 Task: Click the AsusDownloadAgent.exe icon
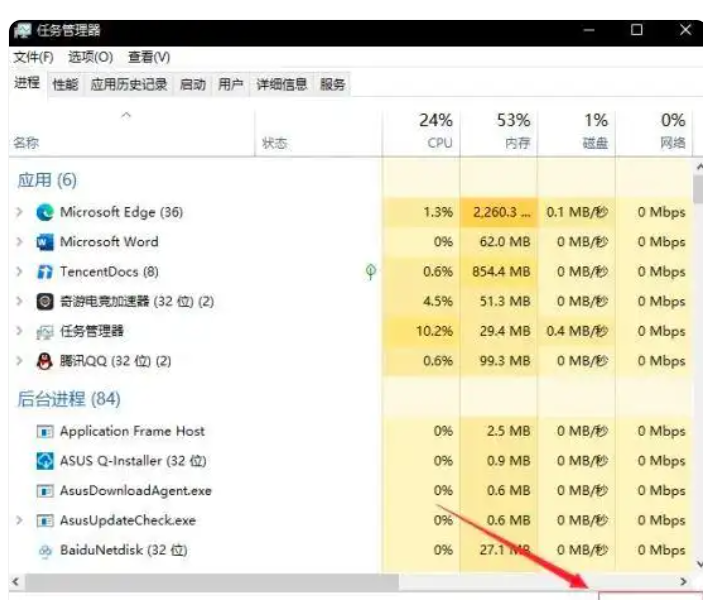tap(44, 491)
